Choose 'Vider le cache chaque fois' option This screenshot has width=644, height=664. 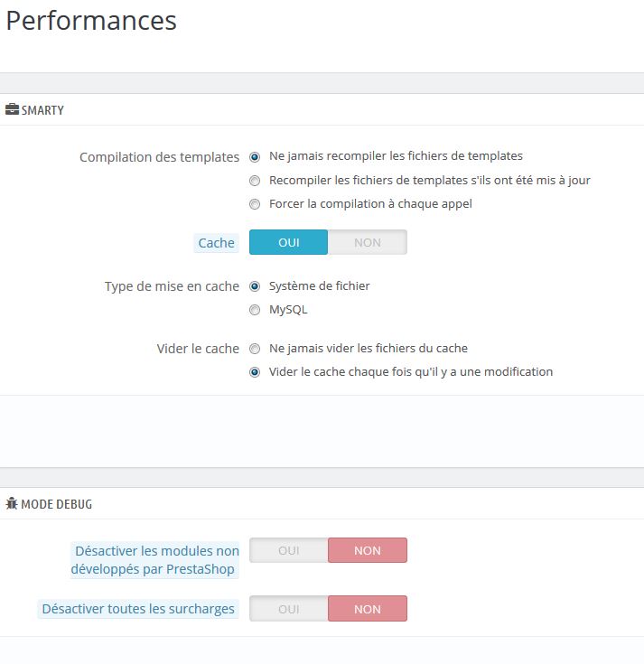pos(255,372)
